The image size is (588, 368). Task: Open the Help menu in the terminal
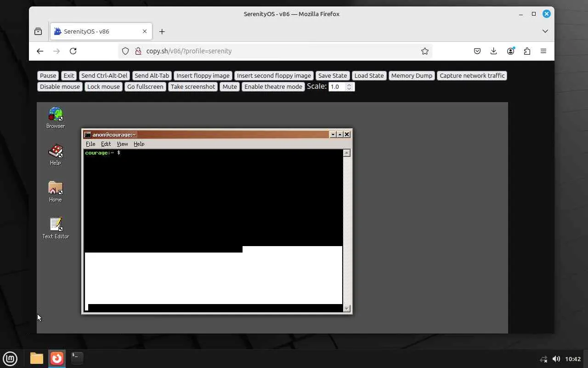pyautogui.click(x=139, y=144)
